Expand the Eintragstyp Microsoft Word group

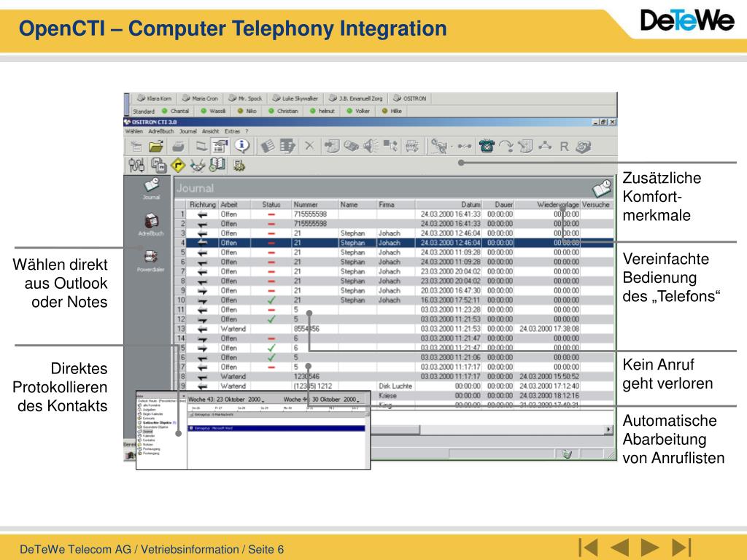192,429
